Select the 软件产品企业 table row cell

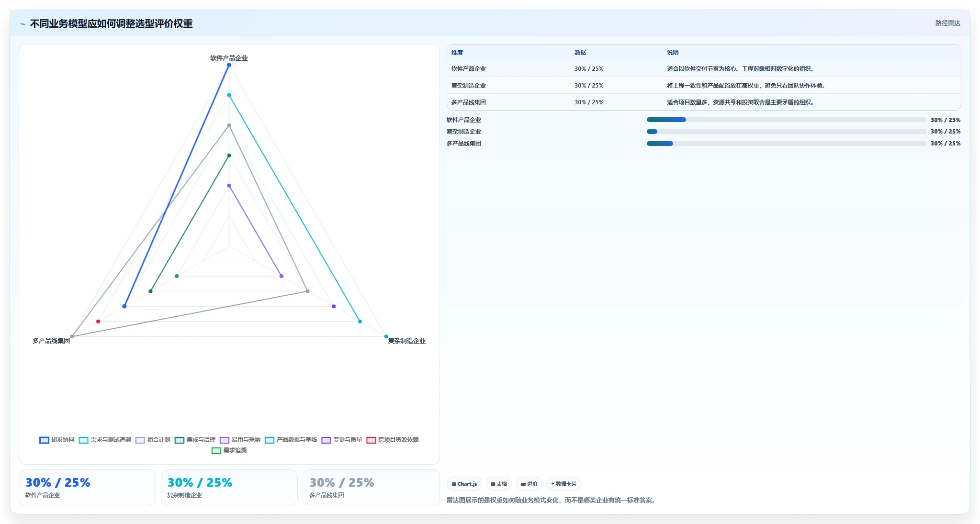pyautogui.click(x=468, y=69)
